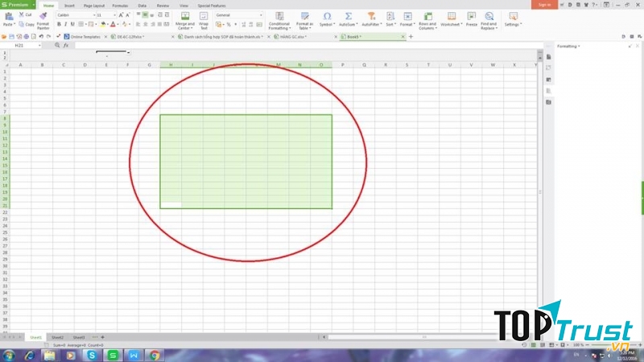Click the AutoFilter funnel icon
The width and height of the screenshot is (644, 362).
pos(371,16)
